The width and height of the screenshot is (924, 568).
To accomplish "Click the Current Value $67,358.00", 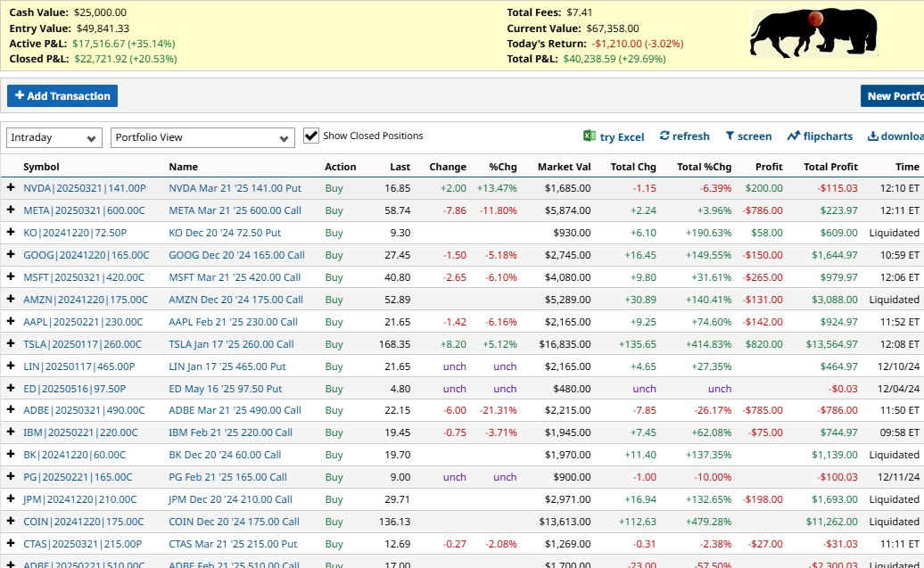I will pyautogui.click(x=612, y=29).
